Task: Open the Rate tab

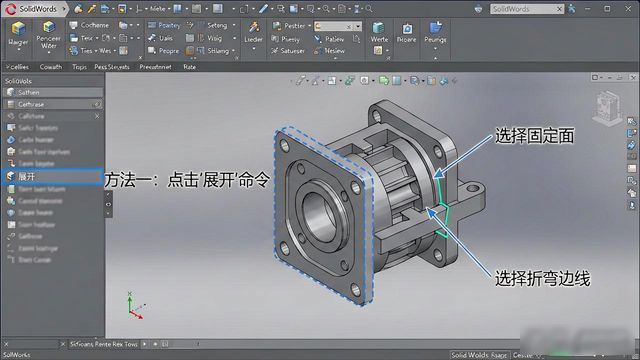Action: [189, 67]
